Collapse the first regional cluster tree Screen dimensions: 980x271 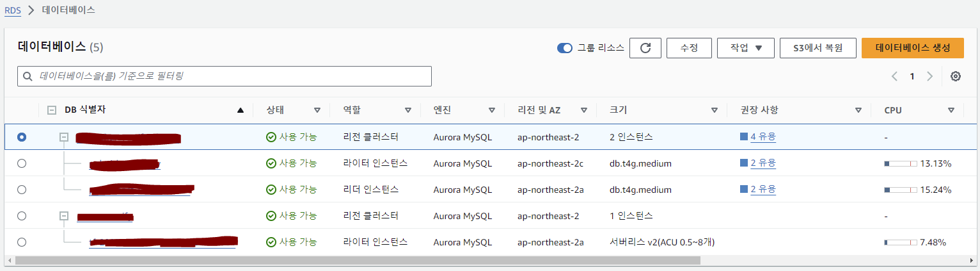click(64, 137)
